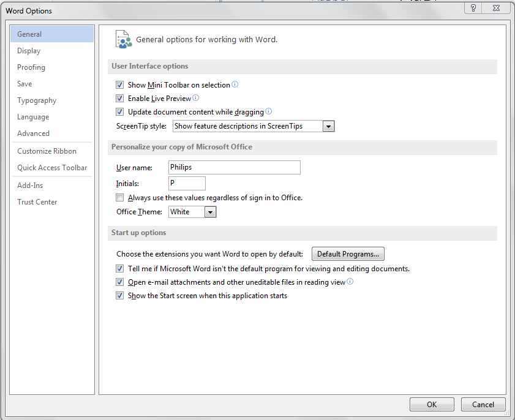
Task: Click the Help question mark button
Action: (x=473, y=9)
